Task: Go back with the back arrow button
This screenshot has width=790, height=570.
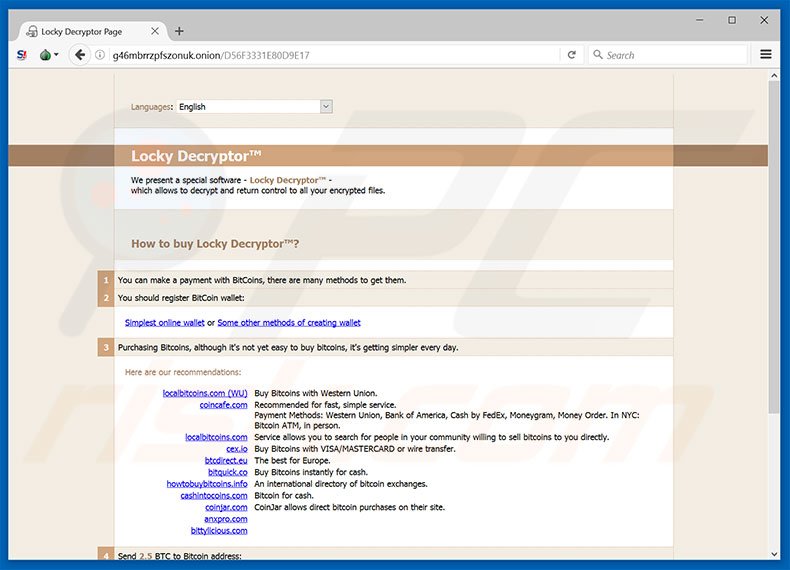Action: [x=80, y=55]
